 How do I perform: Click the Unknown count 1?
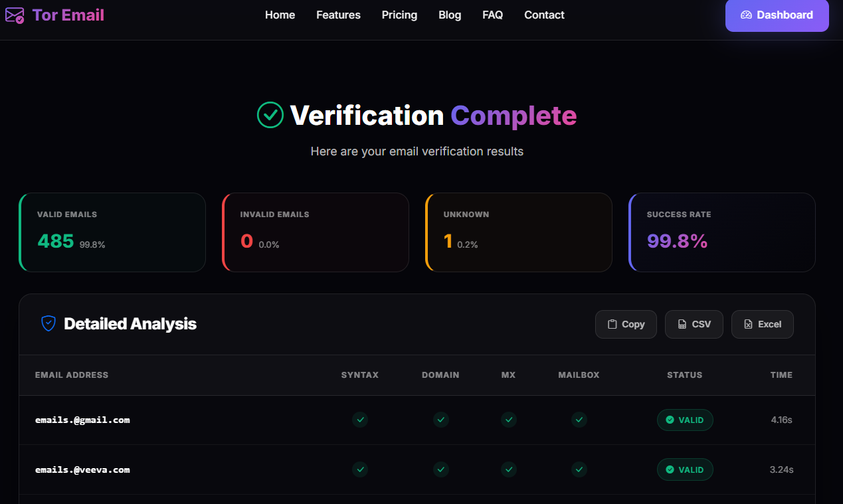(448, 241)
